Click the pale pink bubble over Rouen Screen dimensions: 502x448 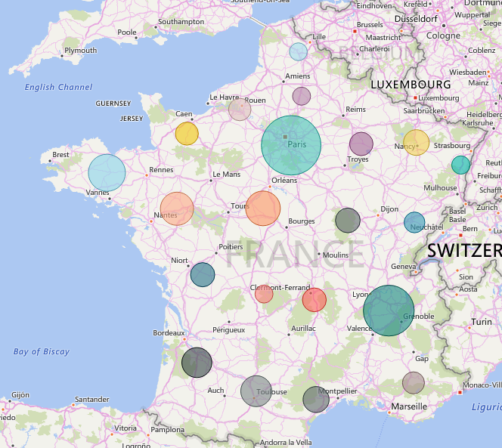tap(240, 110)
